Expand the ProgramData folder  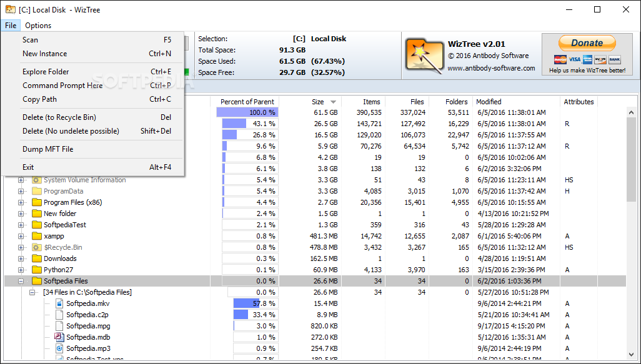21,191
